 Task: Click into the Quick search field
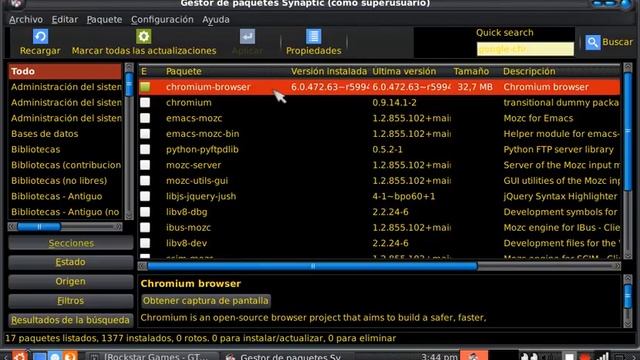tap(525, 49)
